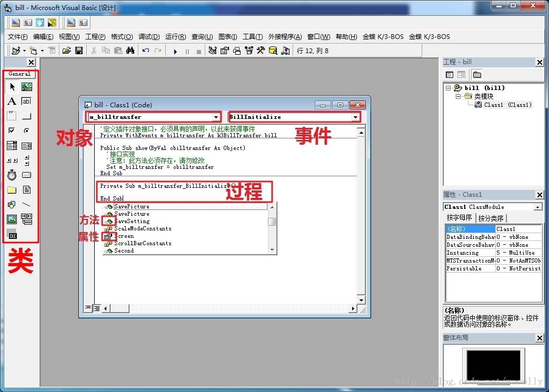
Task: Select the DirListBox folder control
Action: 12,190
